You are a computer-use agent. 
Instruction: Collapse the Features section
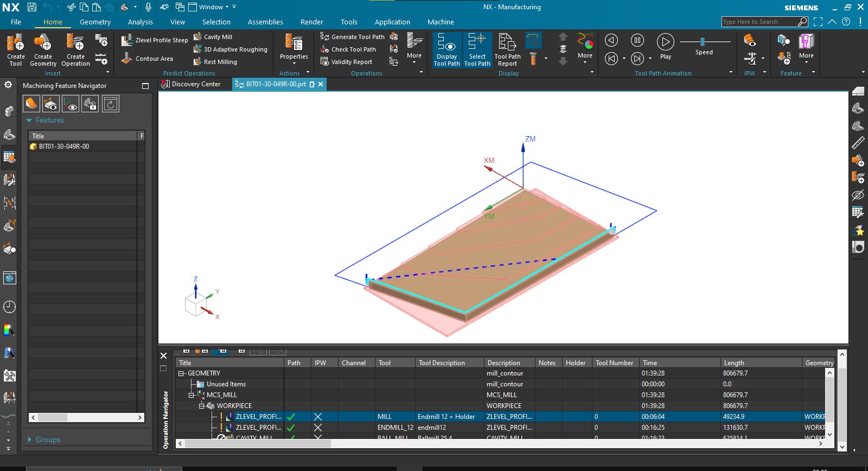(x=29, y=120)
